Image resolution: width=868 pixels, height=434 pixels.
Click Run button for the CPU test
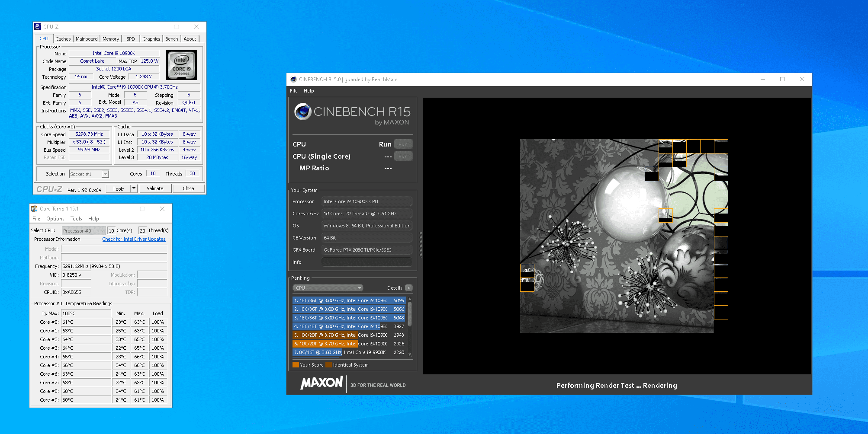click(x=403, y=144)
